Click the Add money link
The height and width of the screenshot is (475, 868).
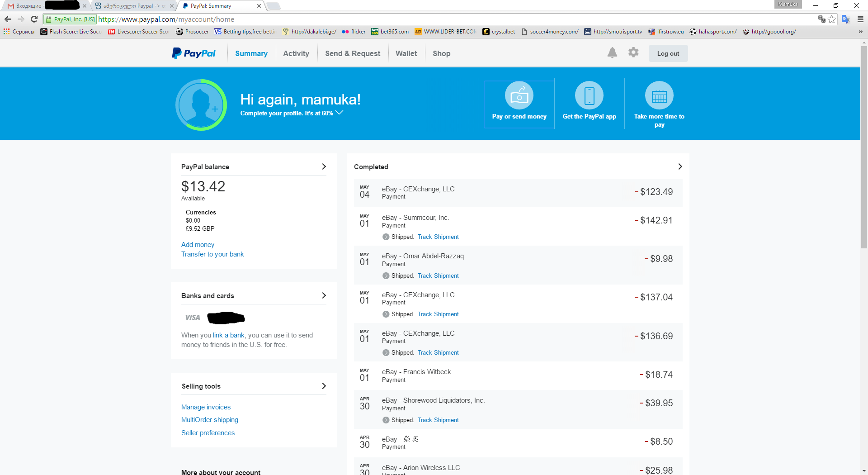pyautogui.click(x=198, y=245)
